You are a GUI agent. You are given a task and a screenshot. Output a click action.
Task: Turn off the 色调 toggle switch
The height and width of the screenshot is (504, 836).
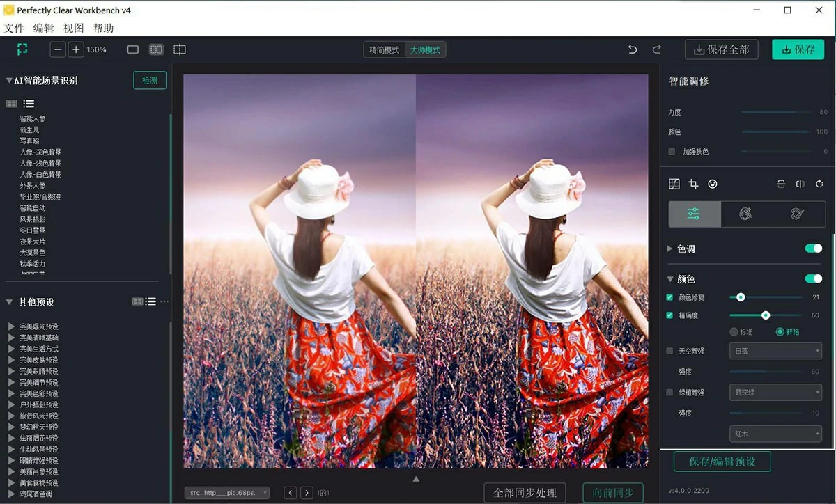(x=813, y=249)
